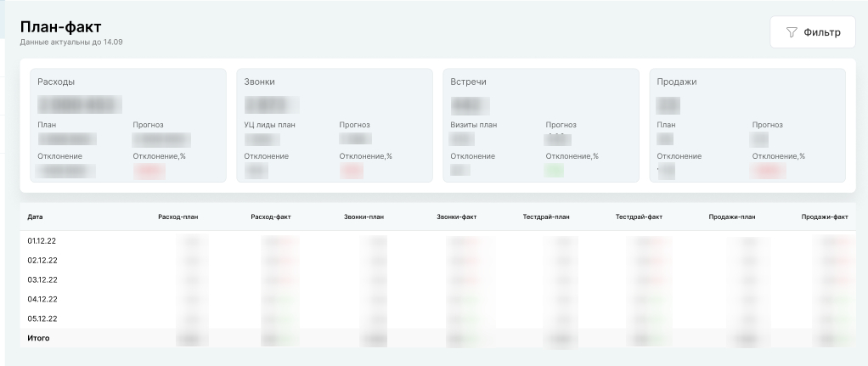The image size is (868, 366).
Task: Select the 02.12.22 date row
Action: point(438,260)
